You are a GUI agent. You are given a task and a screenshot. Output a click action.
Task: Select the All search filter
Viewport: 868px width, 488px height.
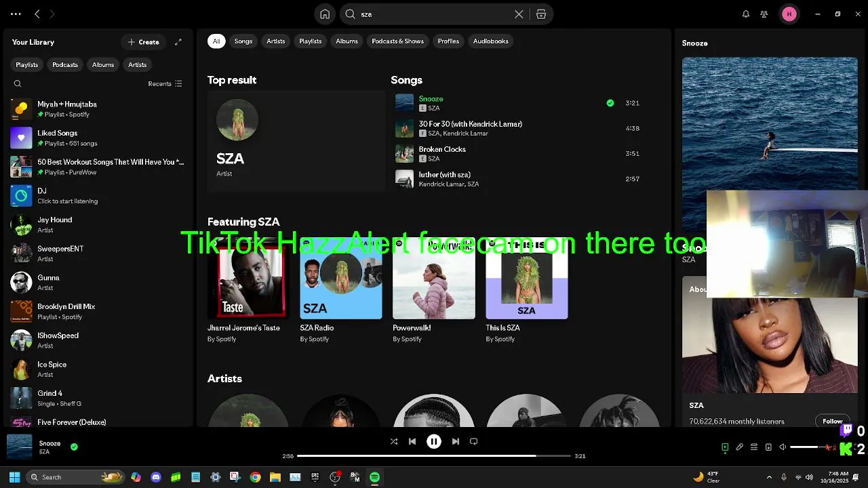point(216,41)
